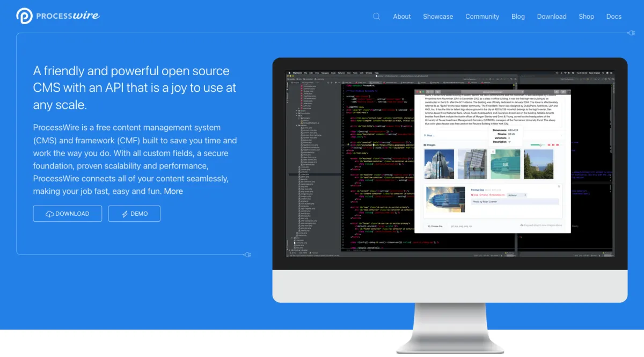Open the Community navigation item
Image resolution: width=644 pixels, height=357 pixels.
pos(482,17)
